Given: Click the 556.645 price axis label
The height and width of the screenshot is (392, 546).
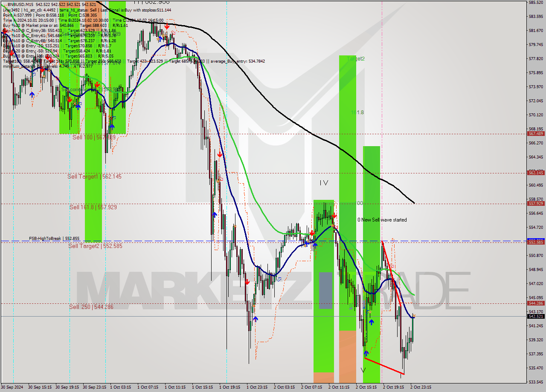Looking at the screenshot, I should pos(536,213).
